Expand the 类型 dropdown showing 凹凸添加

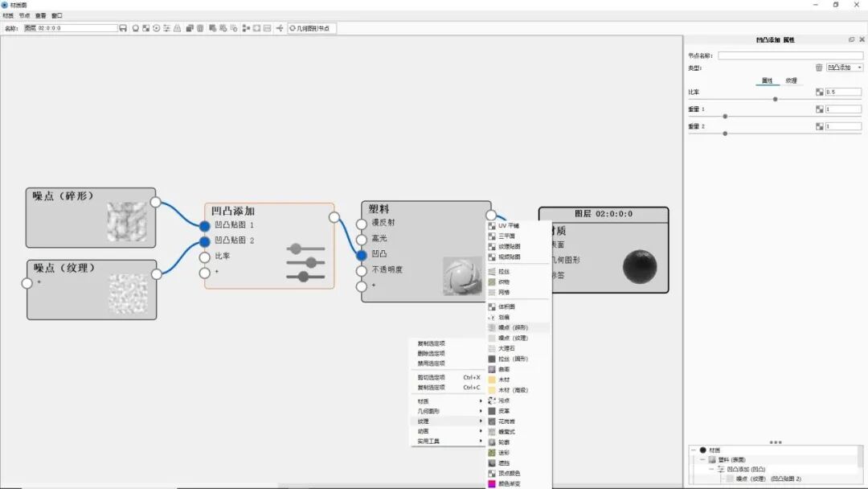point(842,68)
